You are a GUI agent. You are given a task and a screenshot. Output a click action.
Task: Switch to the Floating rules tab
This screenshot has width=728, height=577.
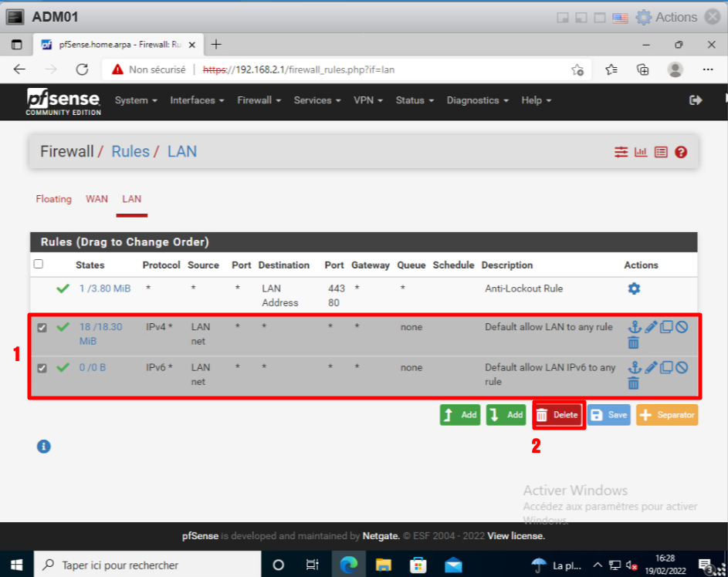(x=53, y=199)
